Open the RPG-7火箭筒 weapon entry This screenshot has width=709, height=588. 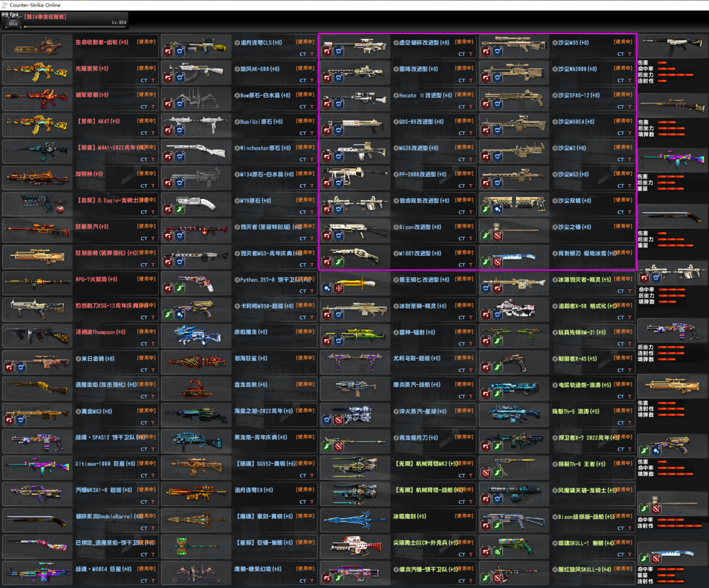click(x=81, y=283)
